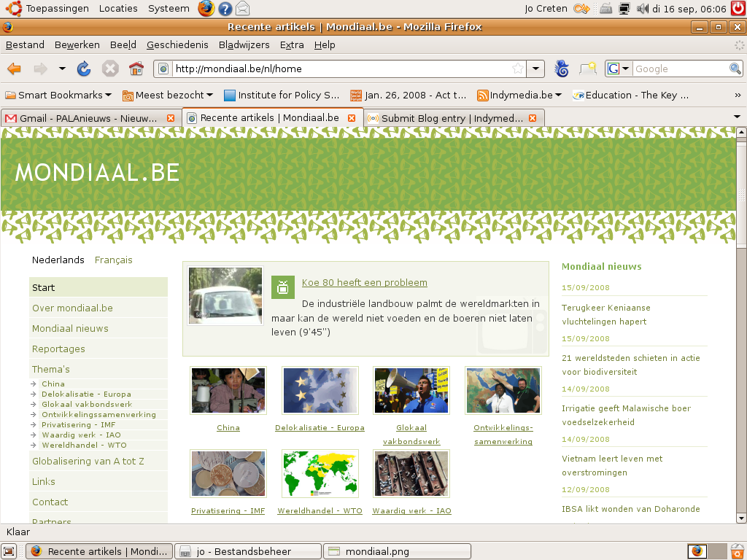Screen dimensions: 747x560
Task: Open Globalisering van A tot Z
Action: click(98, 462)
